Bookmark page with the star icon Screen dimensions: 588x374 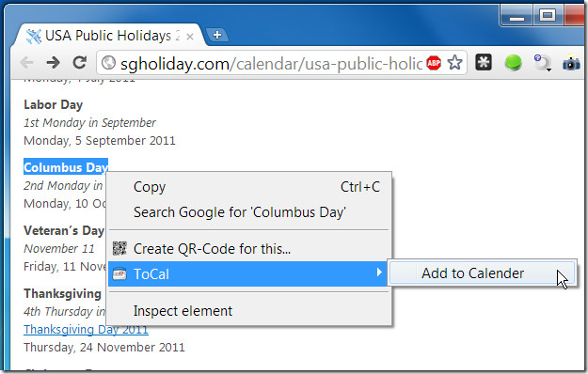[454, 63]
